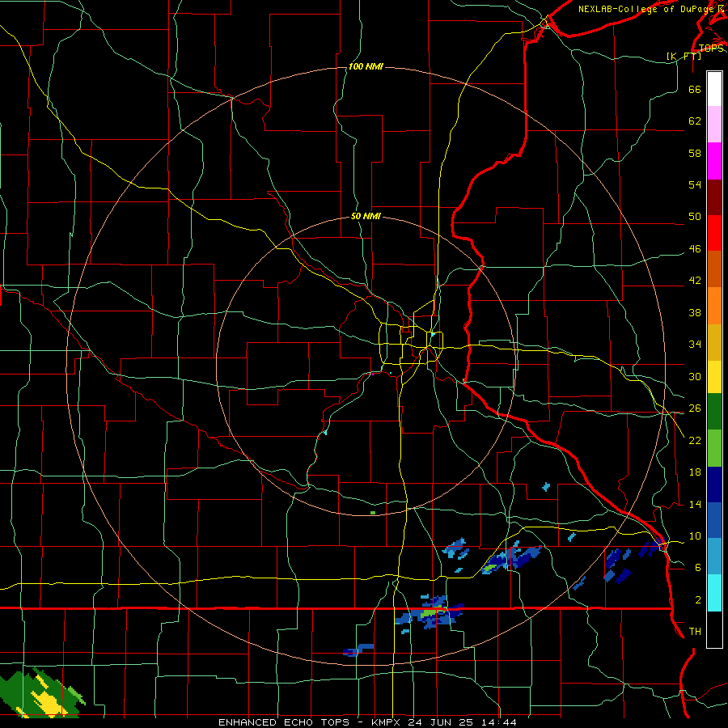The height and width of the screenshot is (728, 728).
Task: Click the light steel-blue legend swatch
Action: (x=714, y=557)
